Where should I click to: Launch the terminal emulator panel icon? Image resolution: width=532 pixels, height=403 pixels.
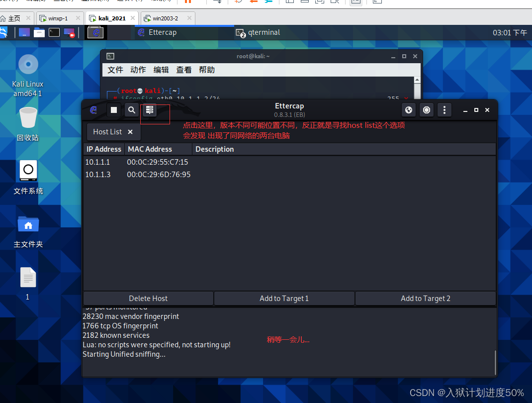54,33
